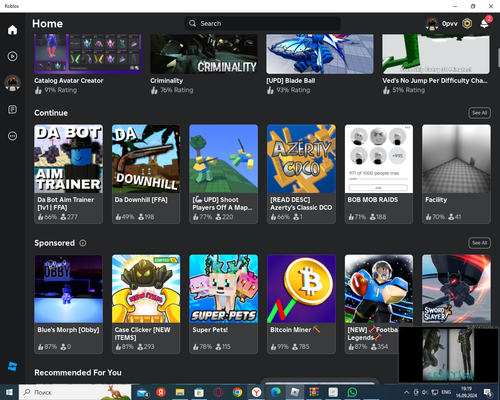Open Yandex Browser Y icon in taskbar
Screen dimensions: 500x400
(256, 392)
